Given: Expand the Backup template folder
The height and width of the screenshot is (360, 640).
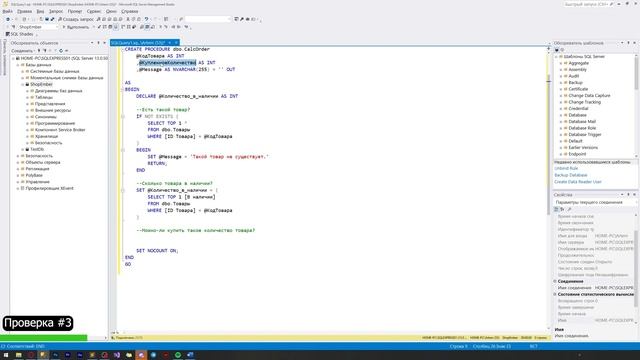Looking at the screenshot, I should [x=561, y=82].
